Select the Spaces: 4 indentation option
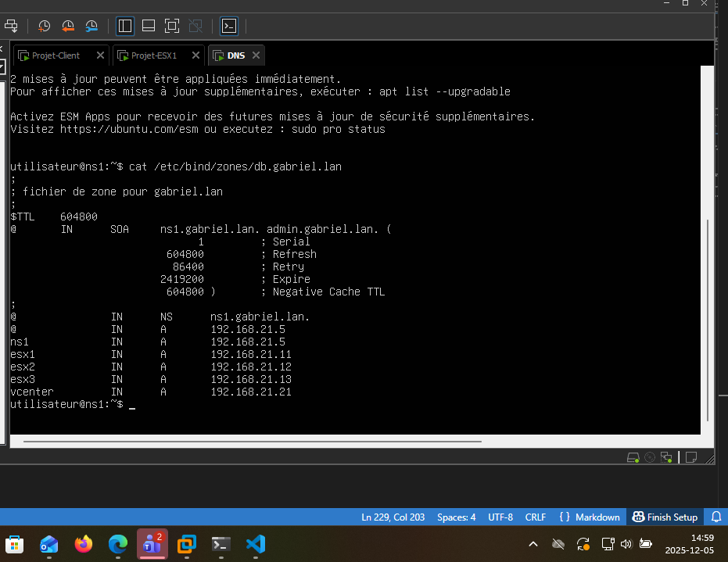 coord(456,517)
